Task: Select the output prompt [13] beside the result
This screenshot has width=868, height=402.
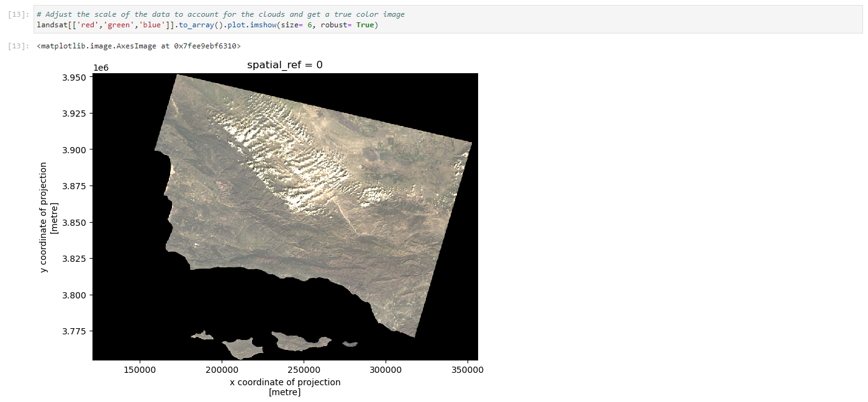Action: (18, 47)
